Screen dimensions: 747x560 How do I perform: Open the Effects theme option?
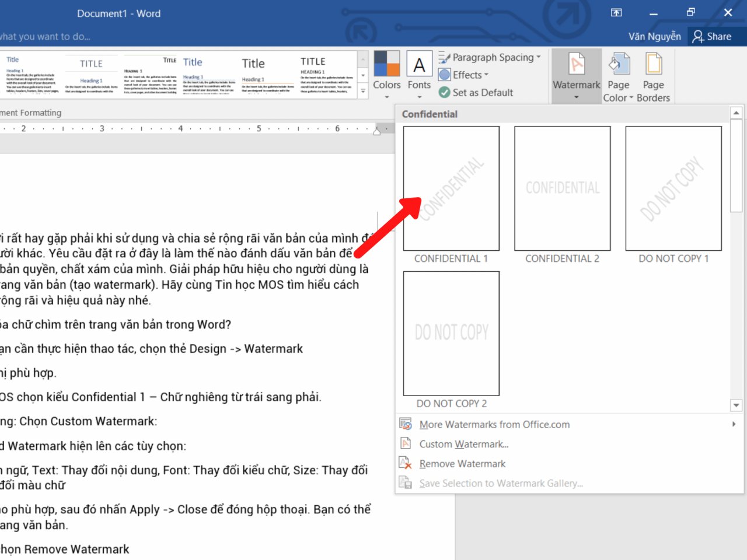463,75
